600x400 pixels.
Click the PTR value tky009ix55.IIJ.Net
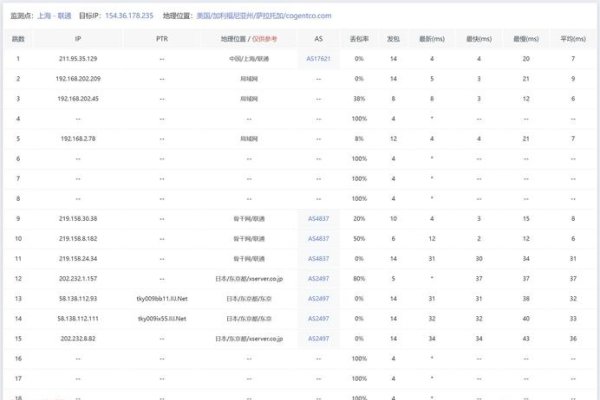tap(162, 318)
